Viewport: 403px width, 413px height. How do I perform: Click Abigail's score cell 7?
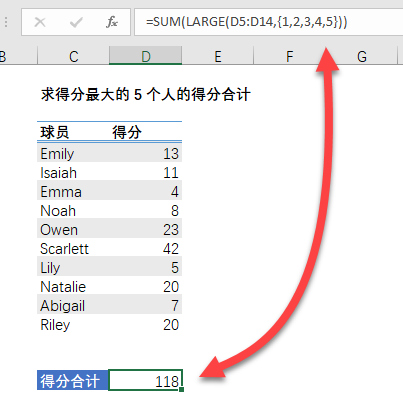click(x=146, y=306)
